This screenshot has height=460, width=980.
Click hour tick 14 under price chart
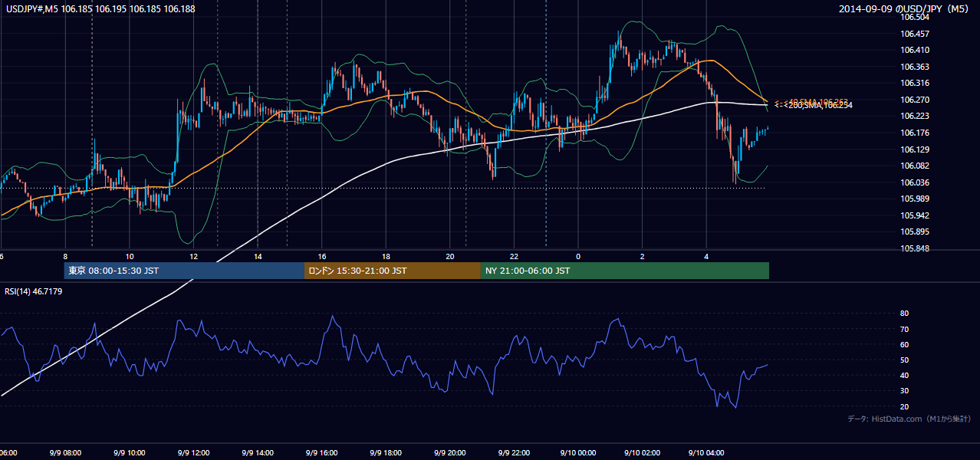(x=258, y=257)
